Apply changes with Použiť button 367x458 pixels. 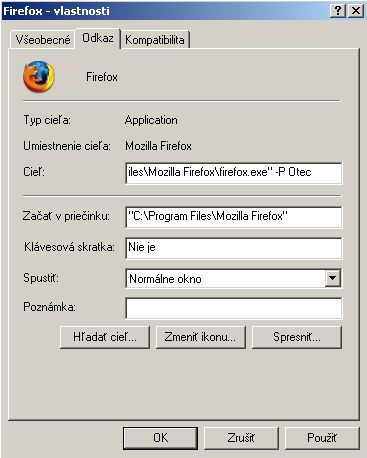tap(322, 438)
